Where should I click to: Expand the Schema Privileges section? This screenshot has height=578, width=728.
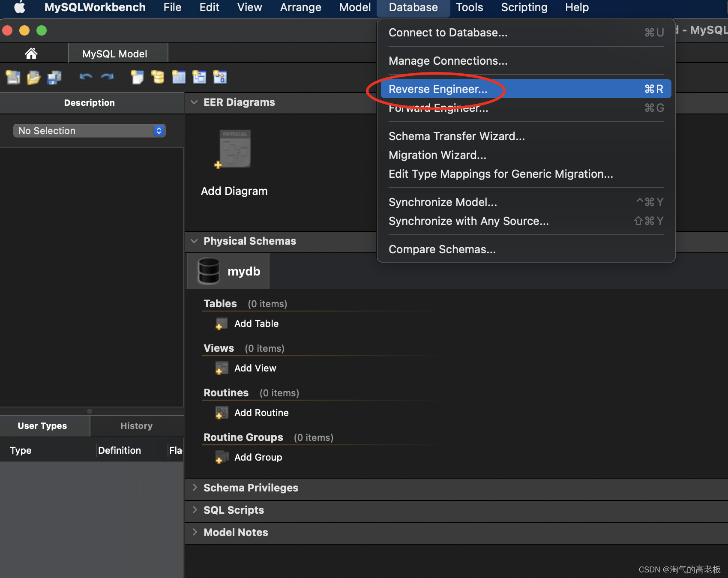click(195, 488)
